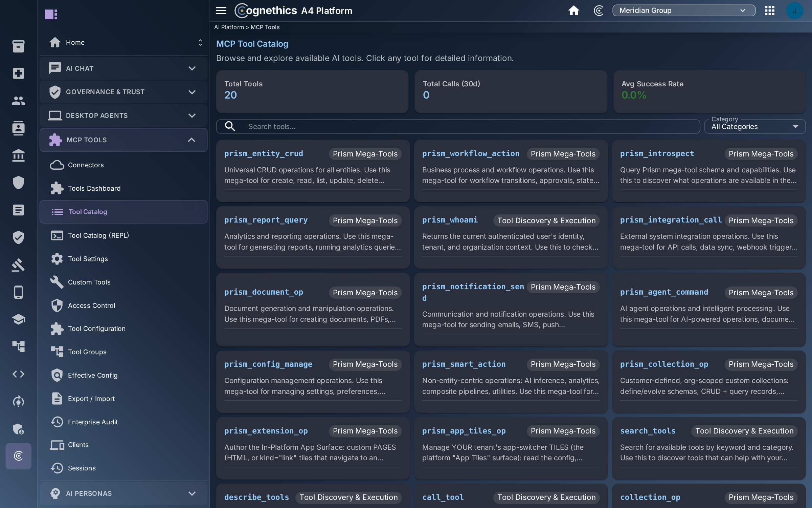The image size is (812, 508).
Task: Open Tool Groups in the sidebar
Action: [x=123, y=352]
